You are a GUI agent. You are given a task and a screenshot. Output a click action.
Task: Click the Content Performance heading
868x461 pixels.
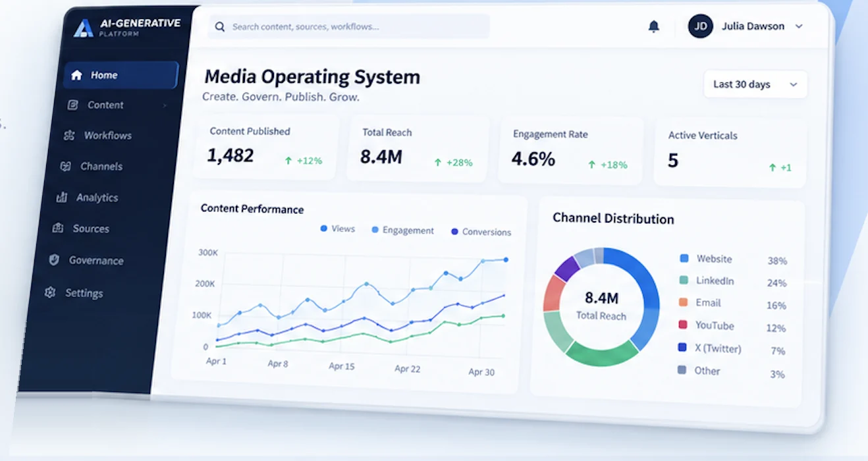pos(252,209)
